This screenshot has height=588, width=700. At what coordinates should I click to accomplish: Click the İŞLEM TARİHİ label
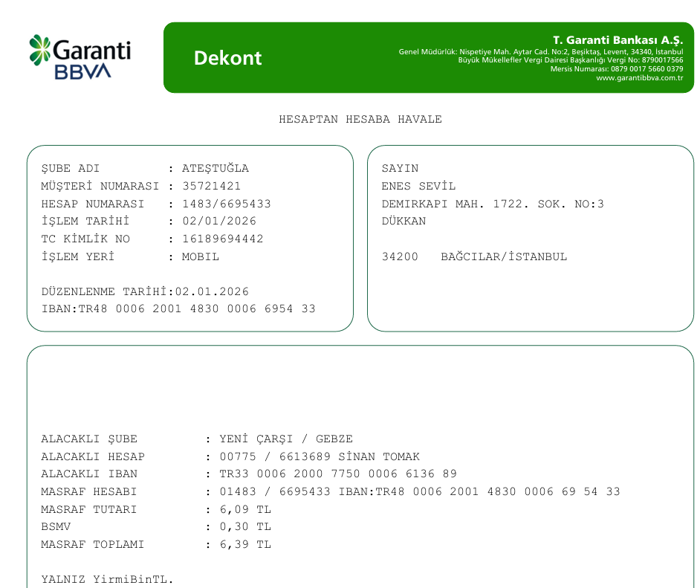pos(85,221)
